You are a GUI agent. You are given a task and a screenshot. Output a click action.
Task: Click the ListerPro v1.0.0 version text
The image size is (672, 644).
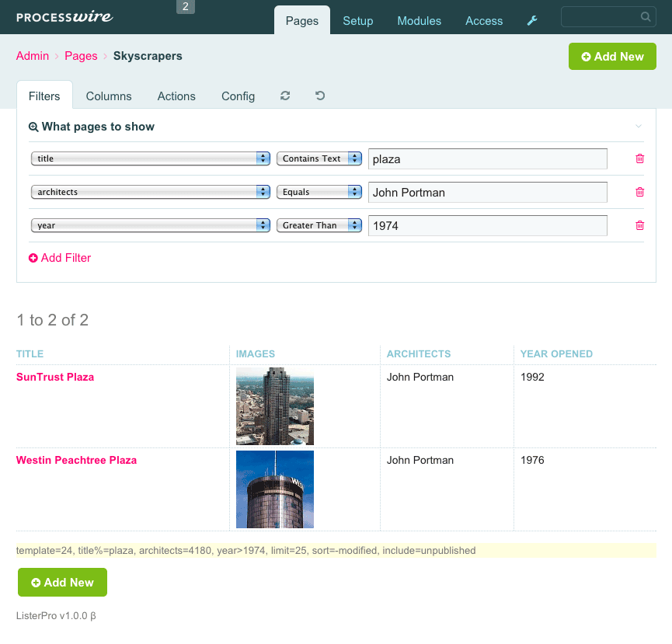coord(56,616)
